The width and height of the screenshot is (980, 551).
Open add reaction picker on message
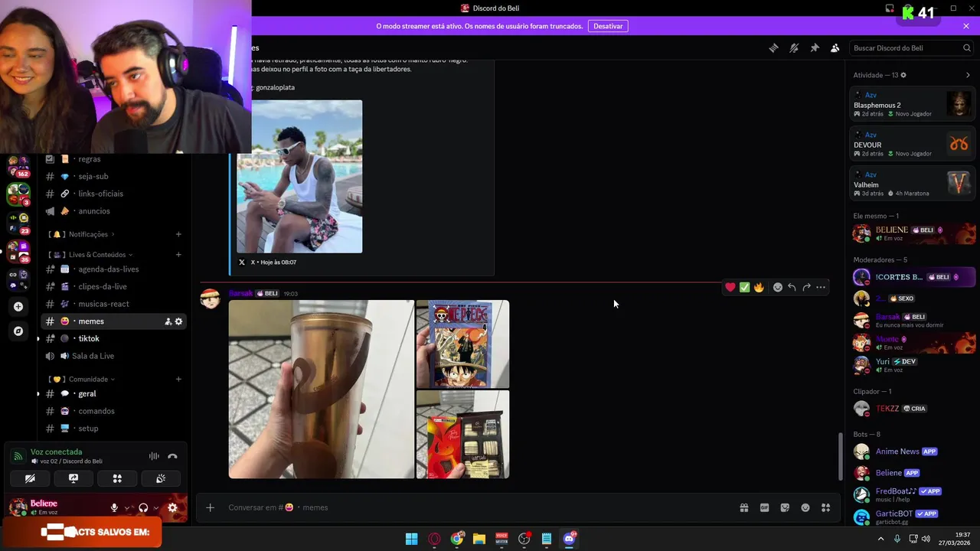click(778, 287)
